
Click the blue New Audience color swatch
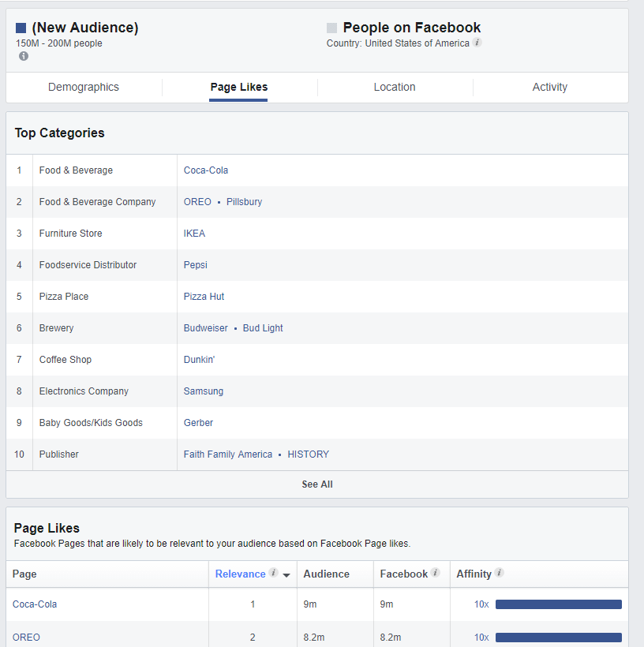21,28
